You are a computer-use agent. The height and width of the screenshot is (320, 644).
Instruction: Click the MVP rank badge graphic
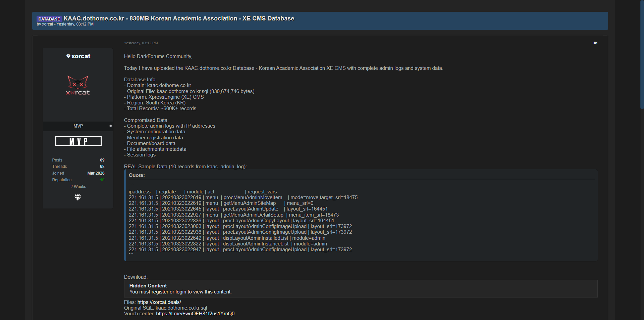click(78, 141)
